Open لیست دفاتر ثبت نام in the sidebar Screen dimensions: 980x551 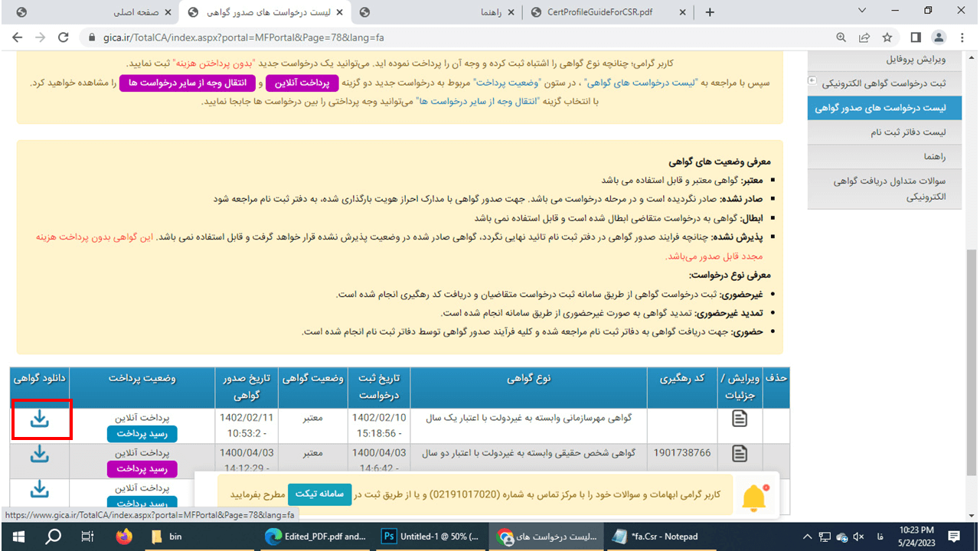point(908,132)
